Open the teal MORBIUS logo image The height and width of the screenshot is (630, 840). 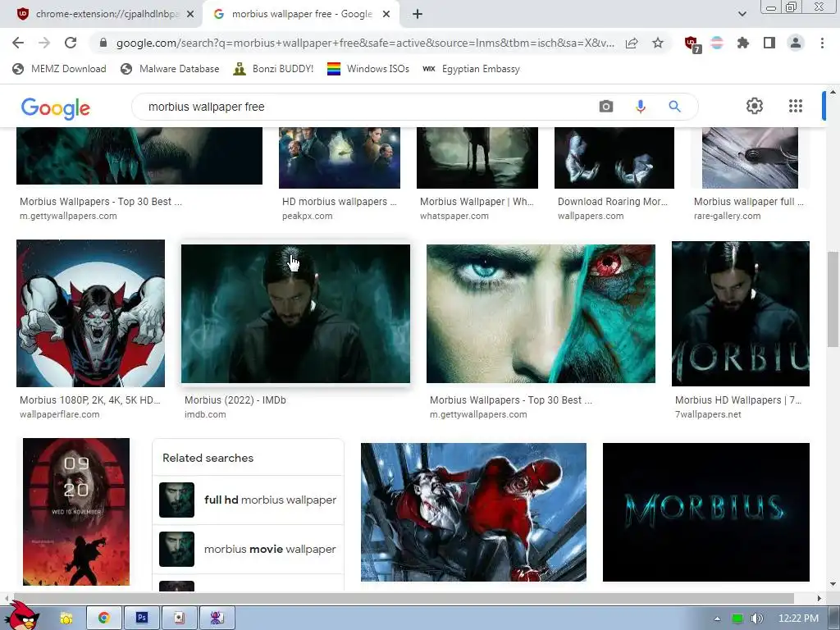[706, 512]
